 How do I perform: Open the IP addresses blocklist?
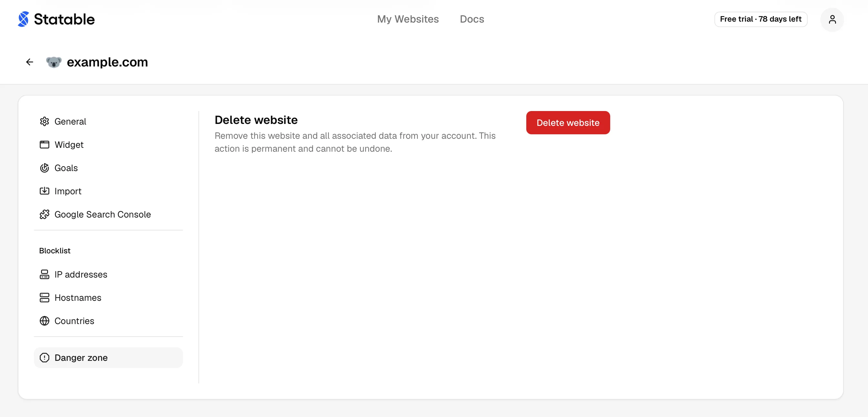coord(108,274)
